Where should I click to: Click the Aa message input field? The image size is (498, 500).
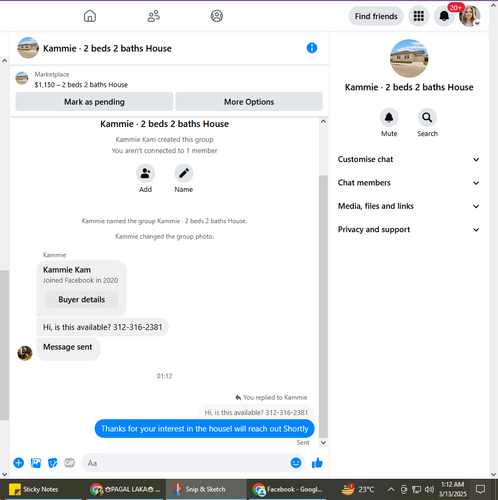pyautogui.click(x=187, y=463)
